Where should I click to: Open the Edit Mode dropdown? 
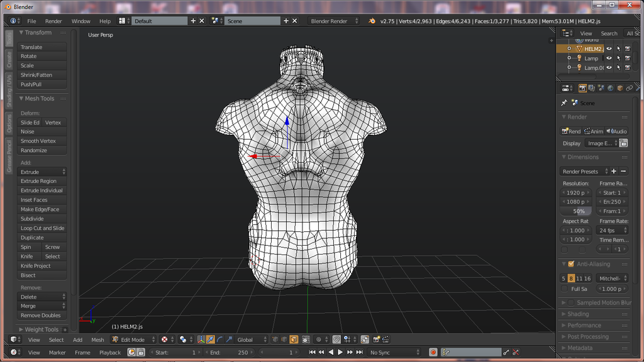(x=133, y=340)
